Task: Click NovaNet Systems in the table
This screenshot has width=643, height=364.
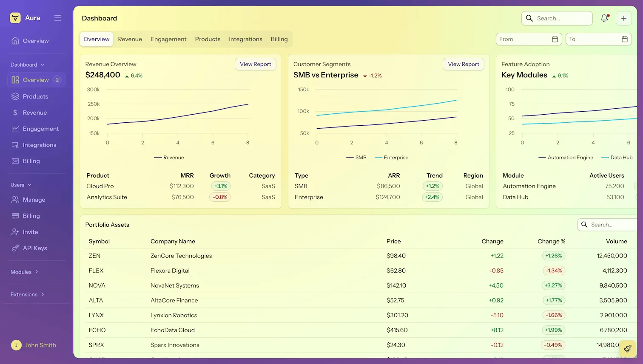Action: pos(175,285)
